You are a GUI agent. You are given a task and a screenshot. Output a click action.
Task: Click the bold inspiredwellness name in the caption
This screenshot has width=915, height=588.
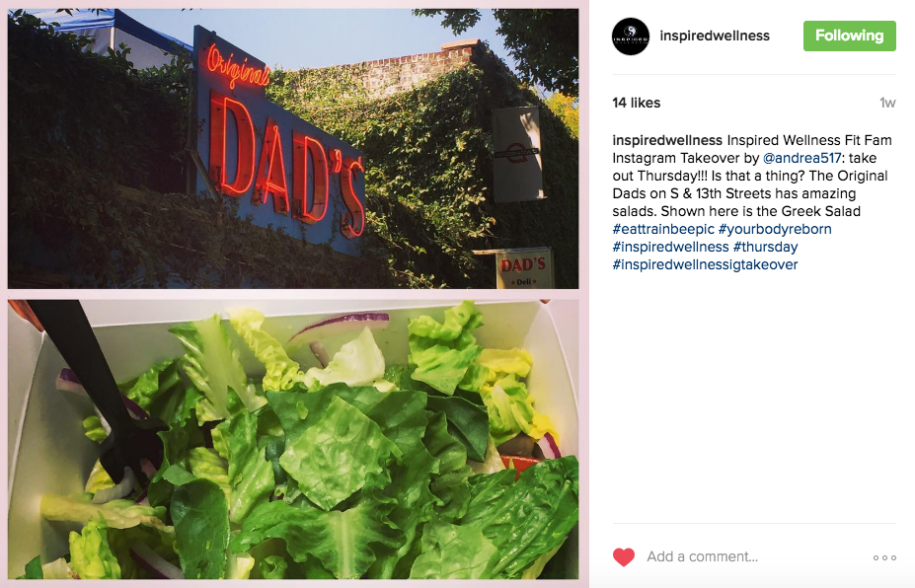(667, 140)
